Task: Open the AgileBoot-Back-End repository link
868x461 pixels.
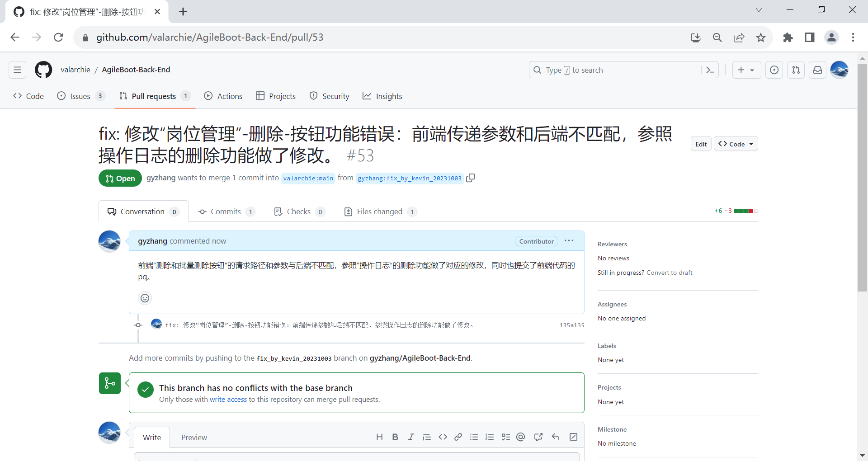Action: point(136,70)
